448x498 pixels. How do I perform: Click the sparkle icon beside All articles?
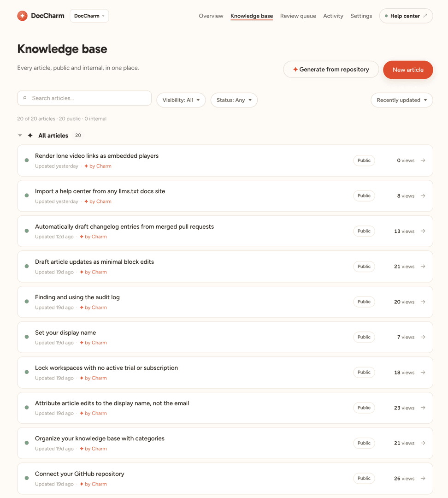click(30, 135)
